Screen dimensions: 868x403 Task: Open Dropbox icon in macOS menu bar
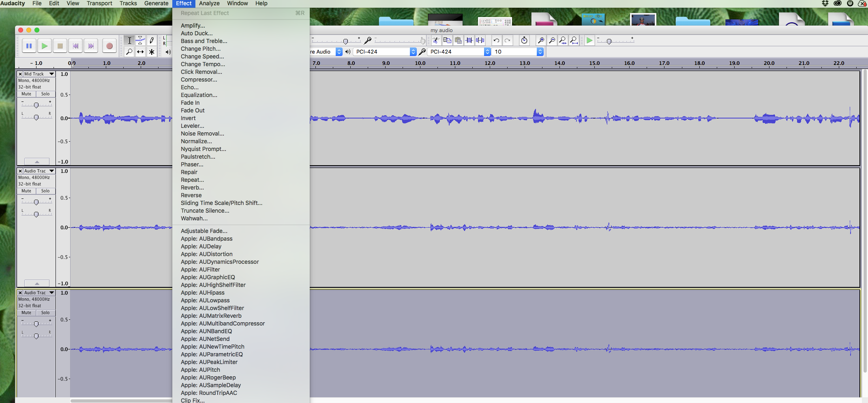825,3
